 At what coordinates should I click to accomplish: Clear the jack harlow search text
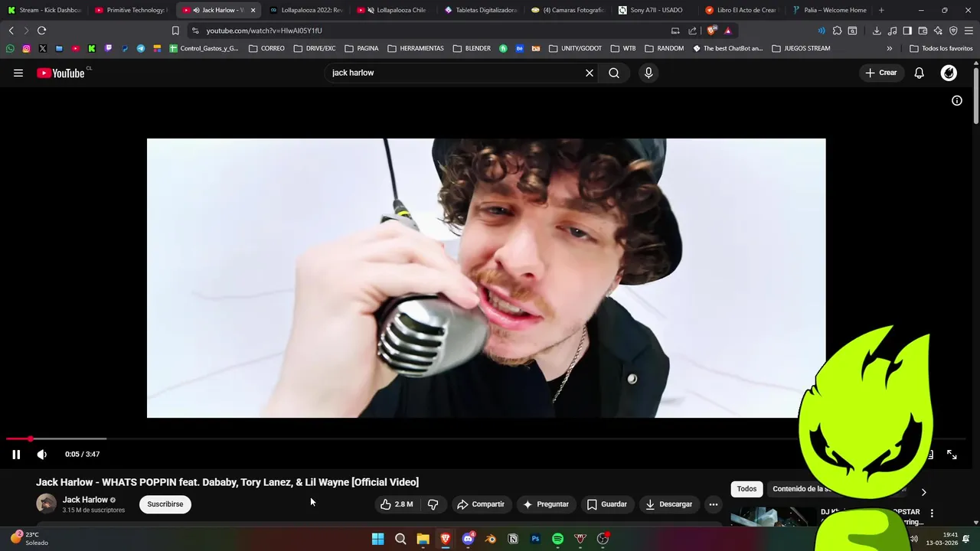click(590, 73)
